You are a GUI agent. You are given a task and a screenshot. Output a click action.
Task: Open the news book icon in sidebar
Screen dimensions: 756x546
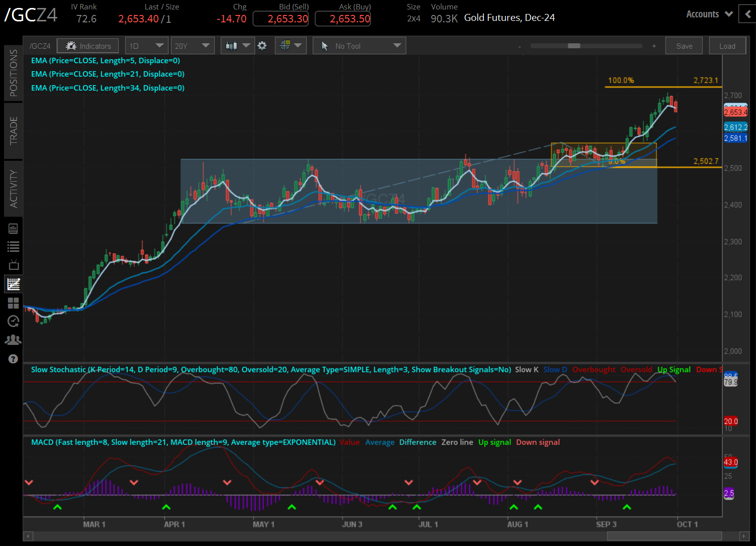pos(13,228)
